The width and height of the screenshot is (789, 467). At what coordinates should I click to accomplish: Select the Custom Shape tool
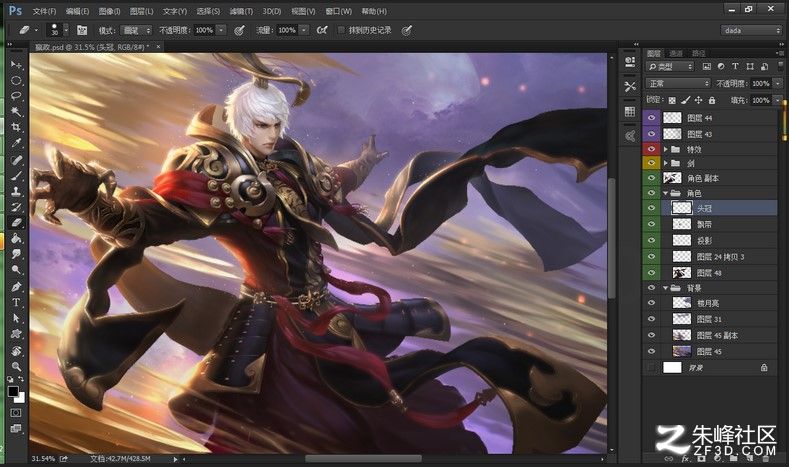(16, 334)
